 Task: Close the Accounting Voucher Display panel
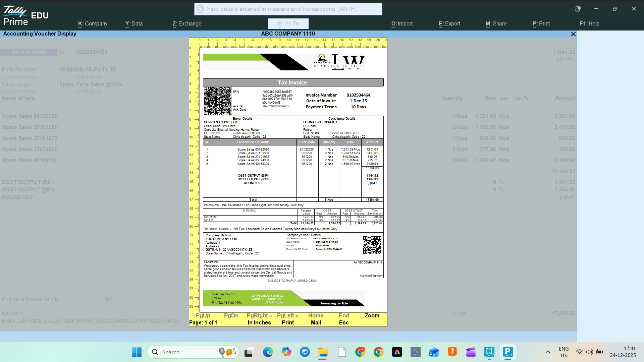pyautogui.click(x=573, y=34)
